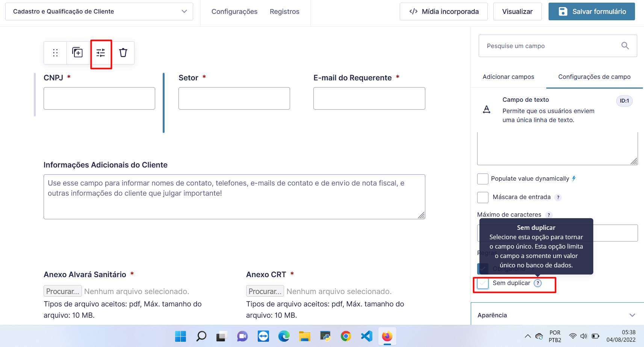Click the volume icon in system tray
644x347 pixels.
coord(584,336)
